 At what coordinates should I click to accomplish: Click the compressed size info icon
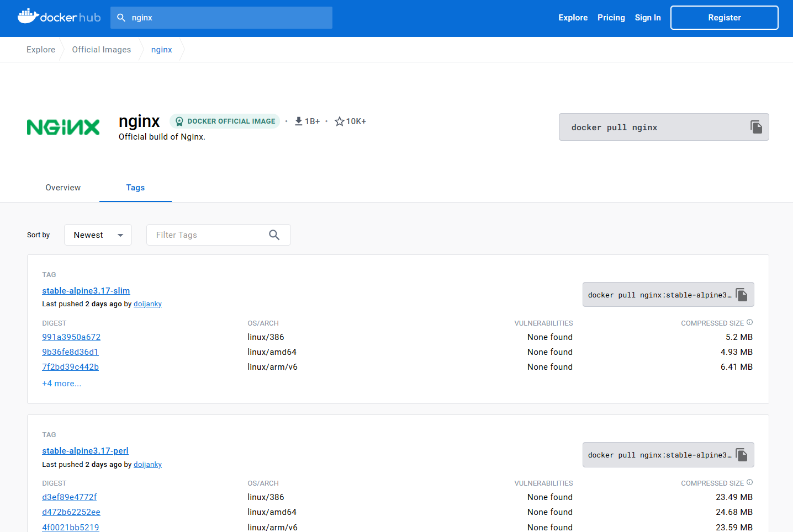coord(749,322)
